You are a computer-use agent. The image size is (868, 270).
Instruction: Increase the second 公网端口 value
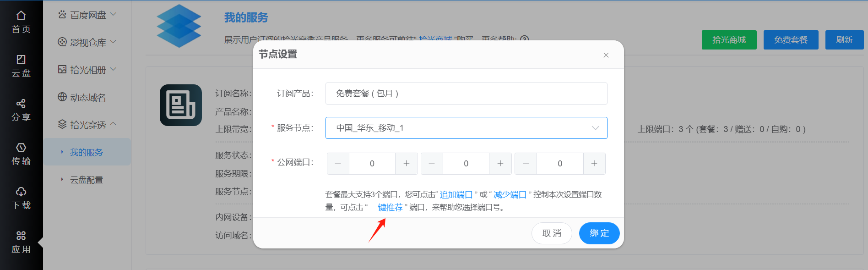(x=500, y=164)
